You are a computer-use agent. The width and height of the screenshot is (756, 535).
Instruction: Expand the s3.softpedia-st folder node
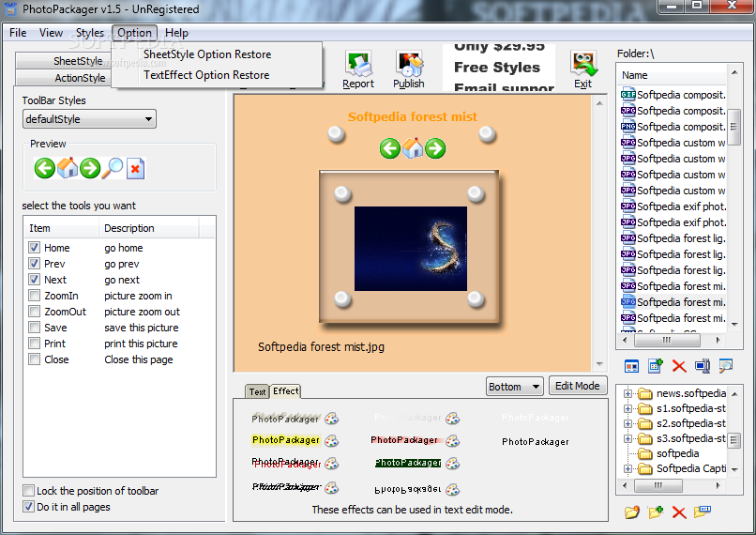(x=627, y=438)
